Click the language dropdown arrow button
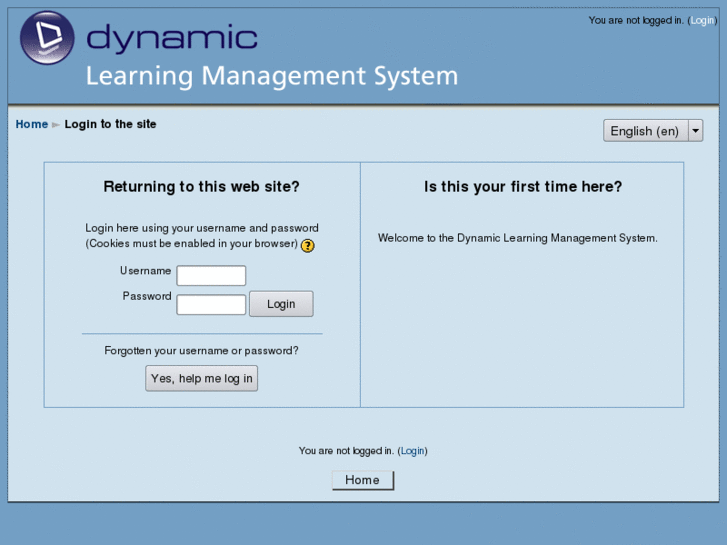727x545 pixels. 695,131
